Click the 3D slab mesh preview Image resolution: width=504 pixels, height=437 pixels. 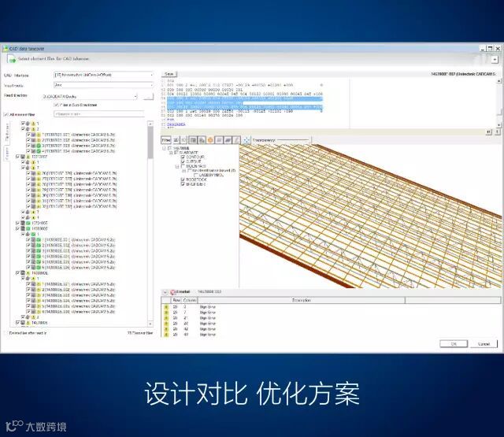click(x=370, y=216)
